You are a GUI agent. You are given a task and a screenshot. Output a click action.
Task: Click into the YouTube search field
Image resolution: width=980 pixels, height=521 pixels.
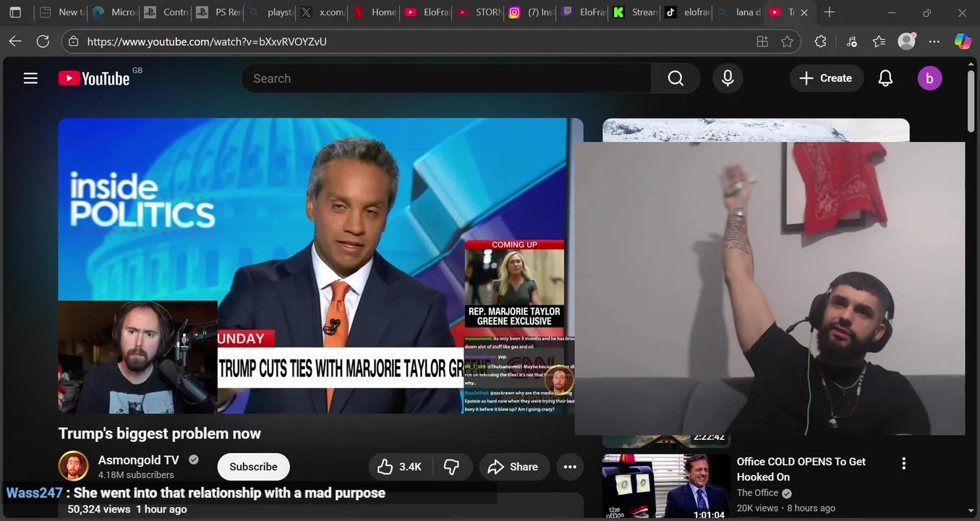click(446, 78)
